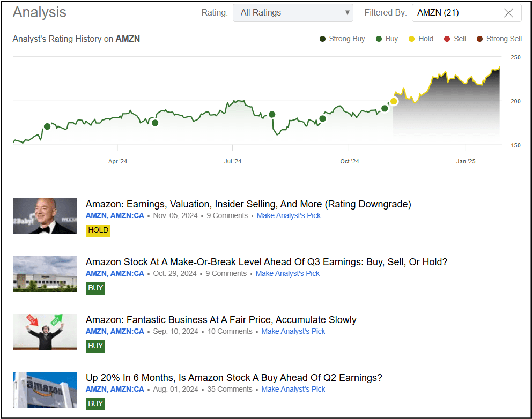Toggle the Hold legend item

[411, 39]
